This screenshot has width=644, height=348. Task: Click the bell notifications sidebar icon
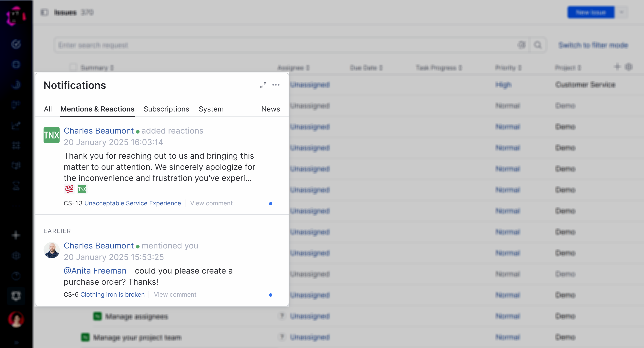pyautogui.click(x=16, y=296)
